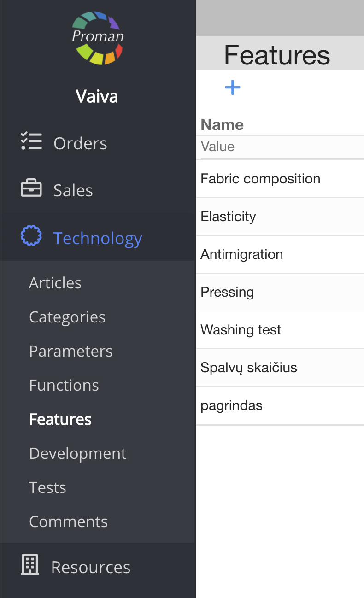Expand the Orders menu section

(x=80, y=143)
